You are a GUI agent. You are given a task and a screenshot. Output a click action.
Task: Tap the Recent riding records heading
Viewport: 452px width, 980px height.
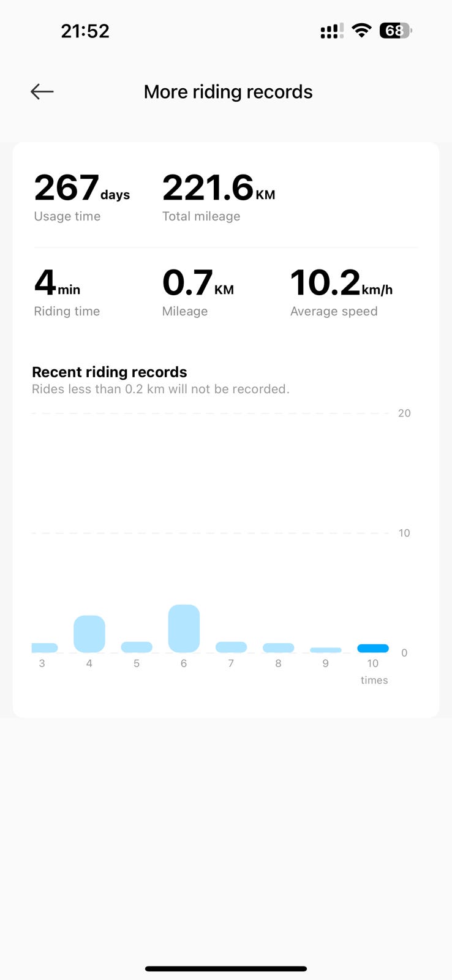pos(110,372)
